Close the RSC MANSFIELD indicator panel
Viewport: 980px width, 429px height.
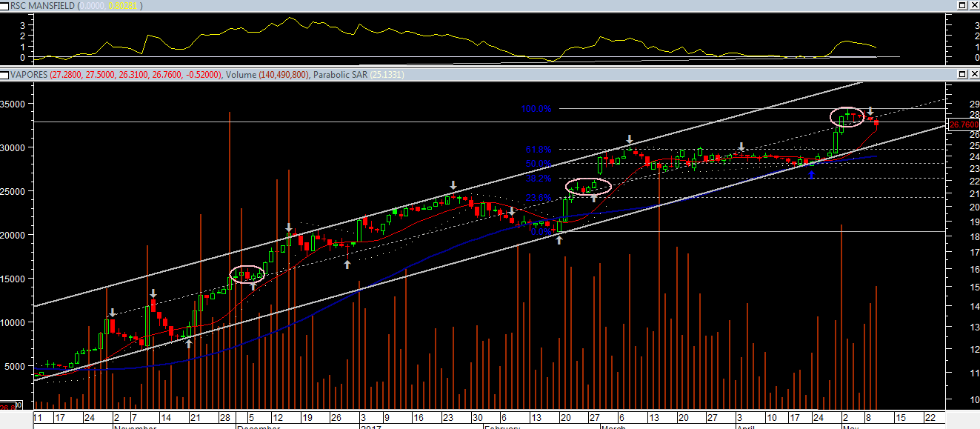click(973, 5)
